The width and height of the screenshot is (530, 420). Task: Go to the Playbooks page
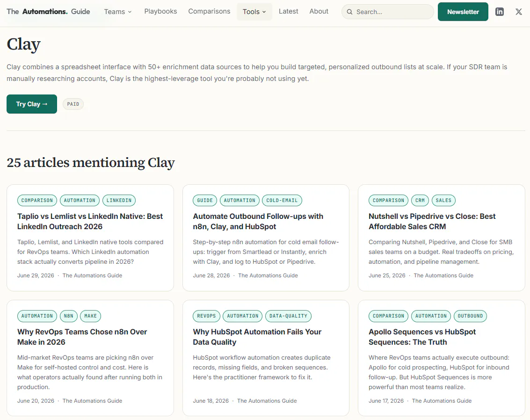coord(160,11)
